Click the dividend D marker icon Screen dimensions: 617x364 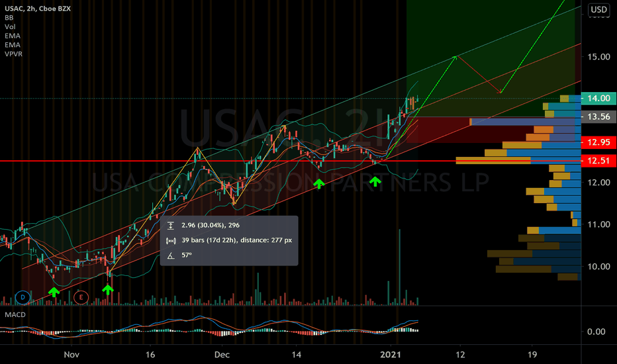(23, 297)
